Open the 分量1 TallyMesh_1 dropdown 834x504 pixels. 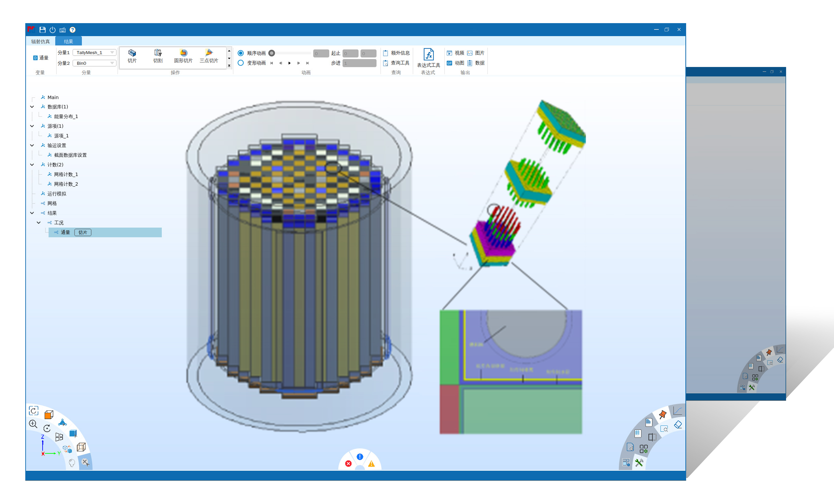94,53
